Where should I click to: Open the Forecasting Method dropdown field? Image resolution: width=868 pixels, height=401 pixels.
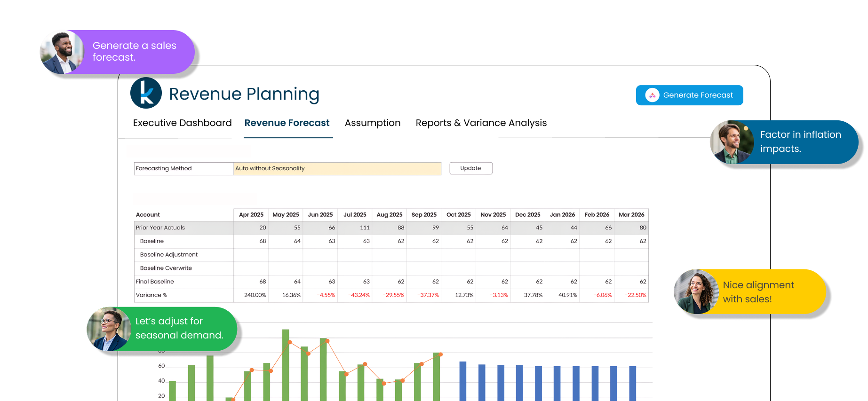pyautogui.click(x=337, y=169)
